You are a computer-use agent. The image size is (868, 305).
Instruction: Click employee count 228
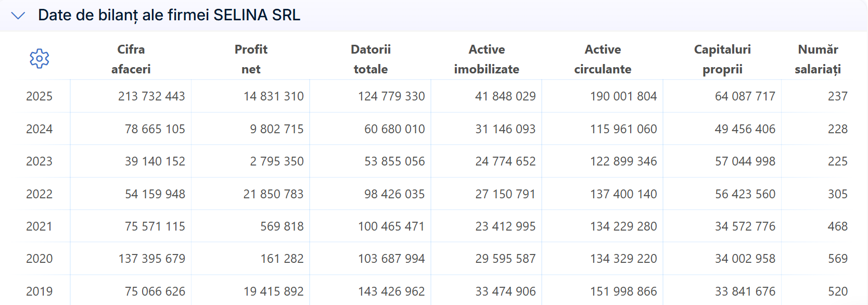pyautogui.click(x=838, y=129)
